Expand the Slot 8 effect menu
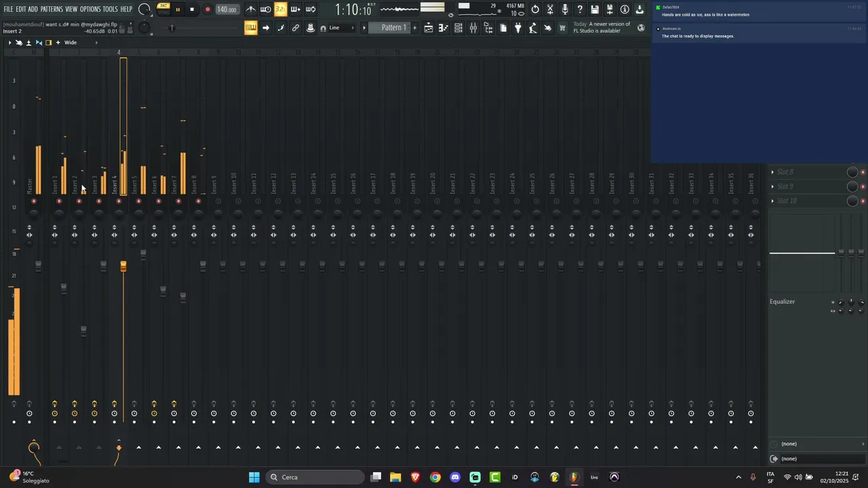This screenshot has height=488, width=868. click(772, 172)
